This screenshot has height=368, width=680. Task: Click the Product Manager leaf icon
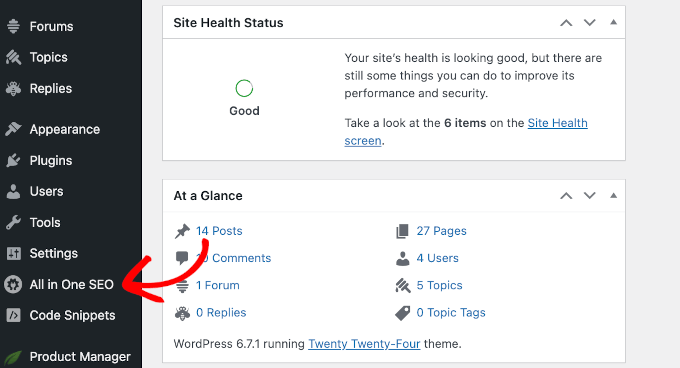click(x=13, y=357)
